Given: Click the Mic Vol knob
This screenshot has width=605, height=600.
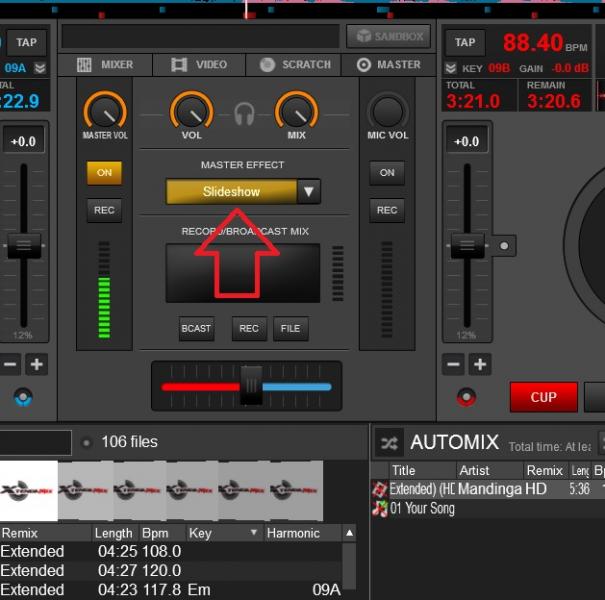Looking at the screenshot, I should [x=387, y=112].
